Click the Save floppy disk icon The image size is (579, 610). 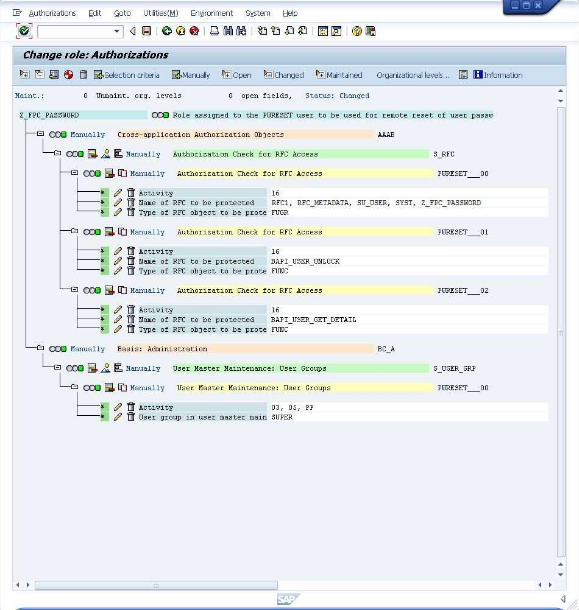point(146,31)
